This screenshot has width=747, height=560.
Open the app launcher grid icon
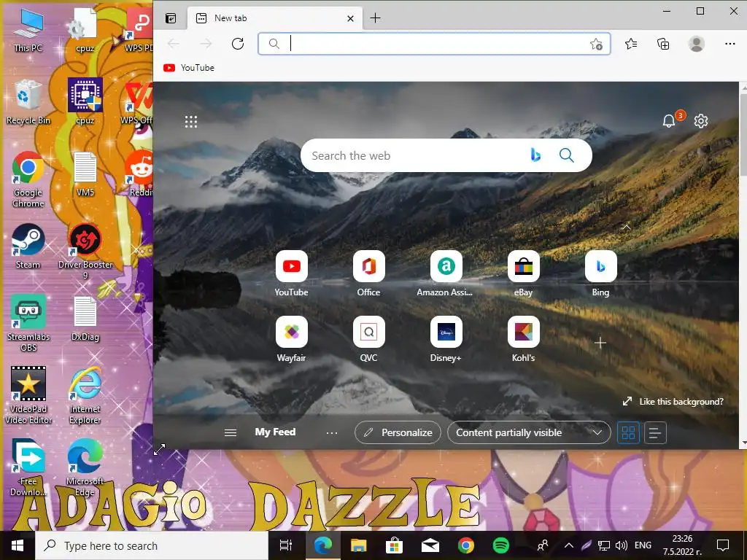(191, 122)
